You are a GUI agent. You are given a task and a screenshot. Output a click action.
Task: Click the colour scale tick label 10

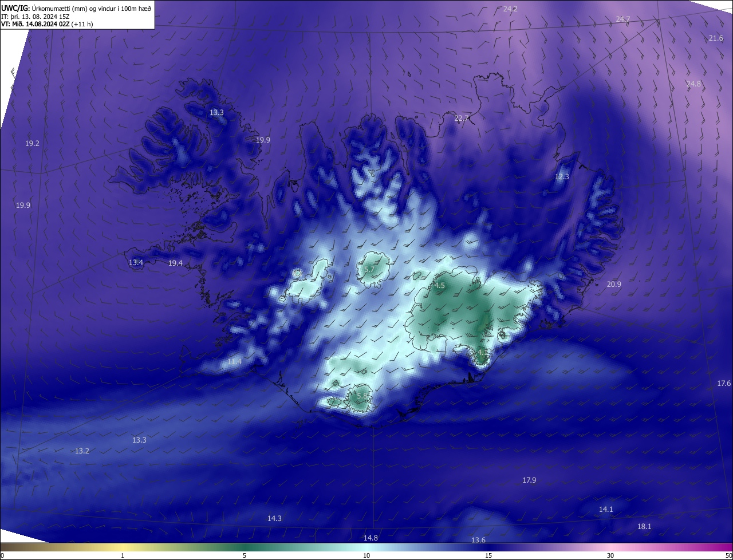tap(366, 555)
